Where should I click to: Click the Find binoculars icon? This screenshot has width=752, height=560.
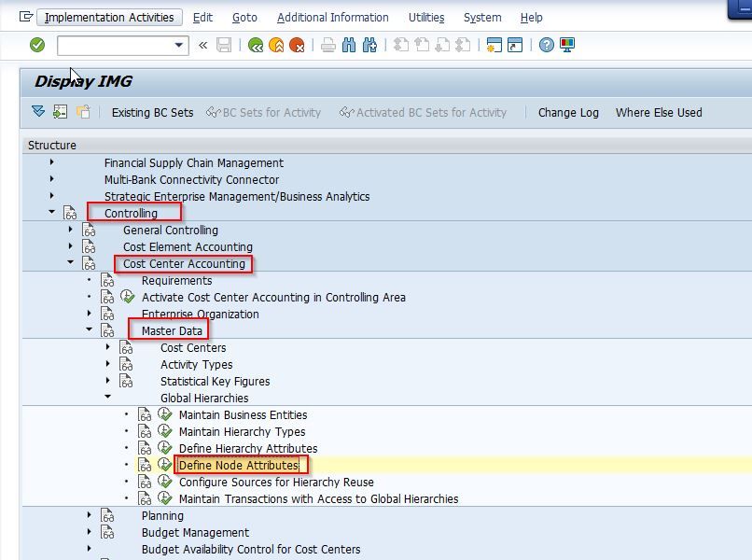pos(349,45)
